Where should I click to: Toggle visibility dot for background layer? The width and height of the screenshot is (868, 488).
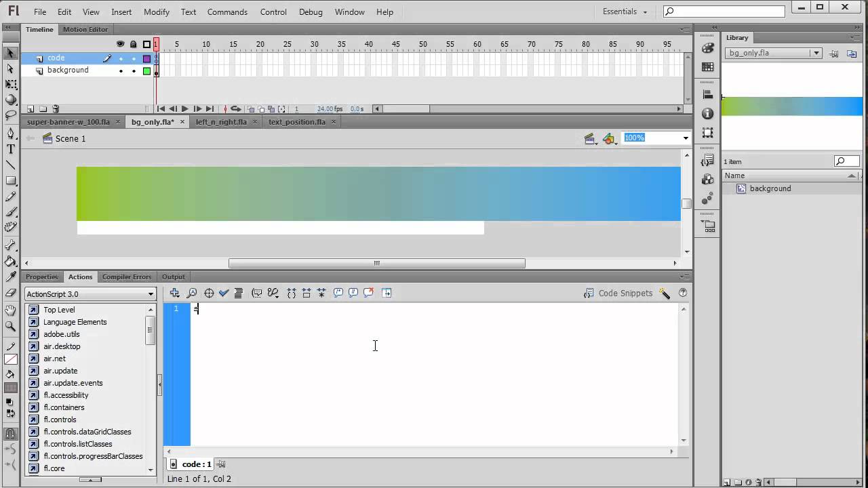pyautogui.click(x=121, y=70)
